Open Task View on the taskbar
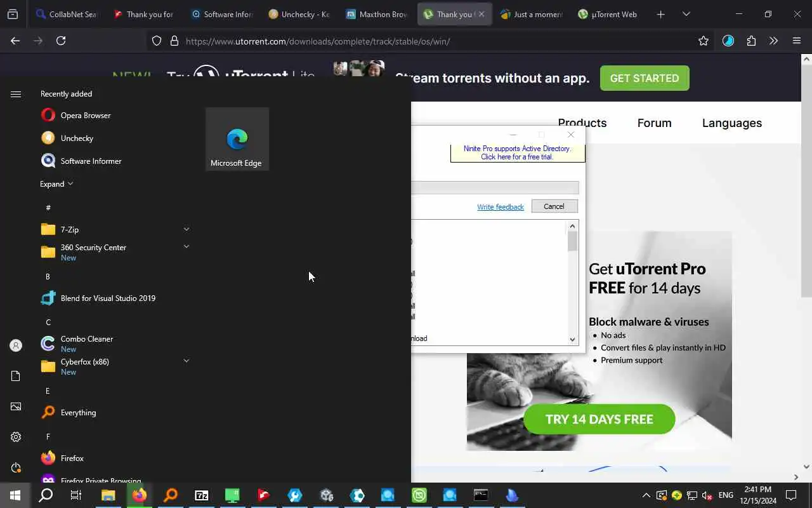This screenshot has height=508, width=812. pos(76,495)
